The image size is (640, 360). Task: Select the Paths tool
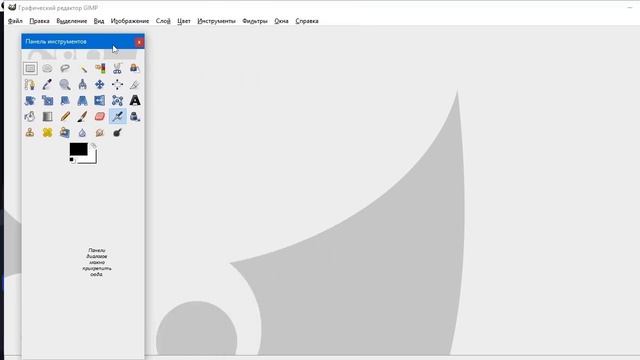(x=30, y=84)
